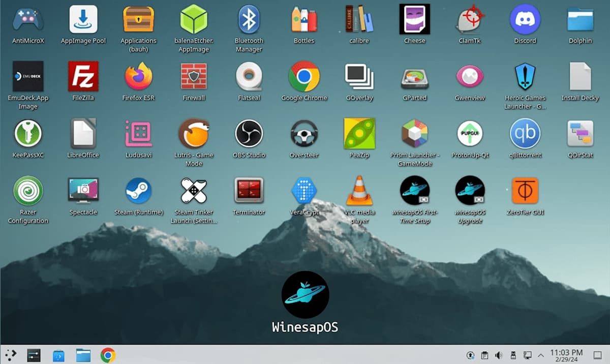This screenshot has width=610, height=364.
Task: Launch the winesapOS Upgrade shortcut
Action: click(470, 191)
